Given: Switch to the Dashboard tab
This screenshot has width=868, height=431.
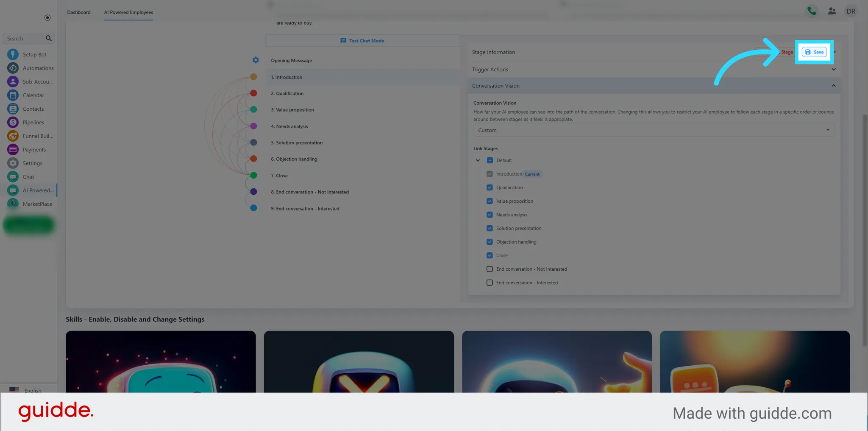Looking at the screenshot, I should pyautogui.click(x=79, y=12).
